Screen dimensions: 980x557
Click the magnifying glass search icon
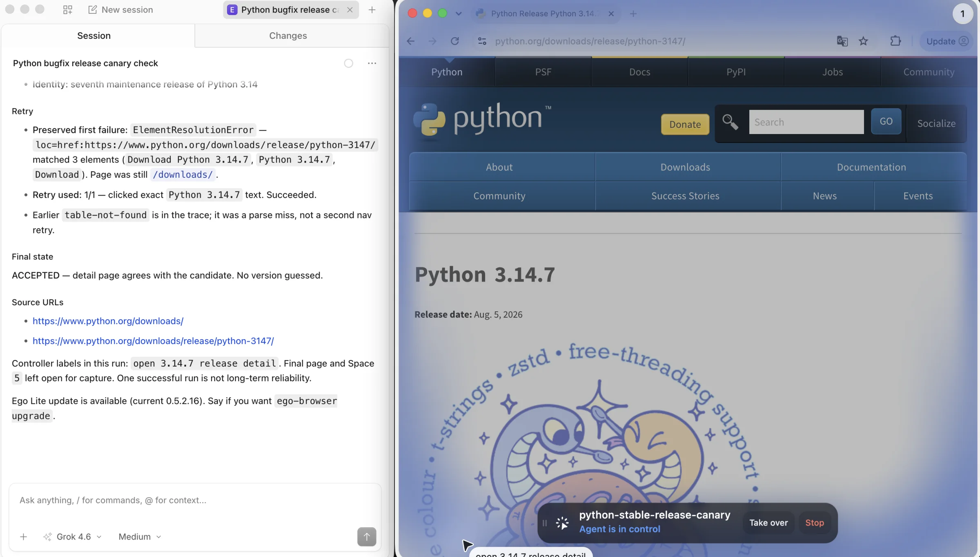pos(730,122)
